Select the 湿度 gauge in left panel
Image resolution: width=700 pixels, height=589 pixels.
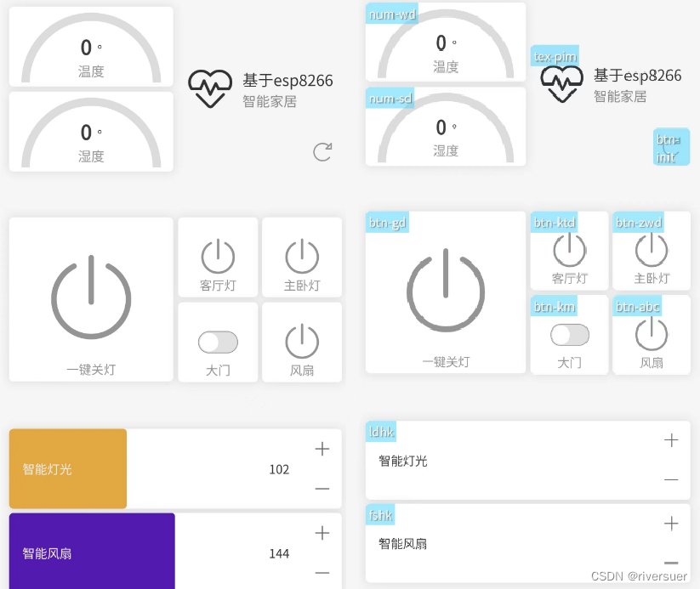tap(91, 132)
